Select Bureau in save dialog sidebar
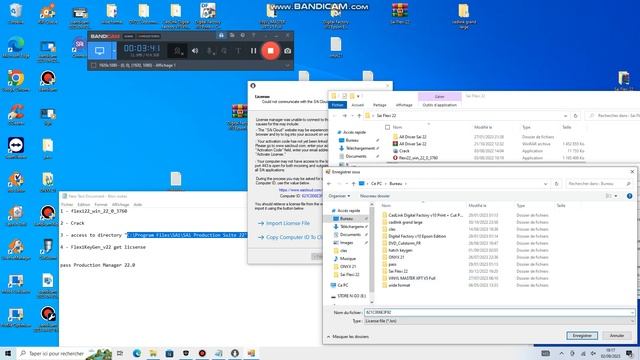 (346, 219)
